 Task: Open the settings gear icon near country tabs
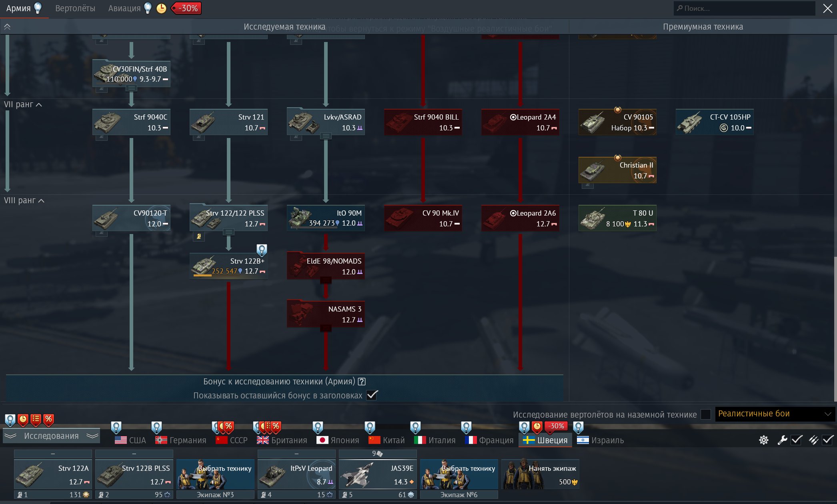763,440
